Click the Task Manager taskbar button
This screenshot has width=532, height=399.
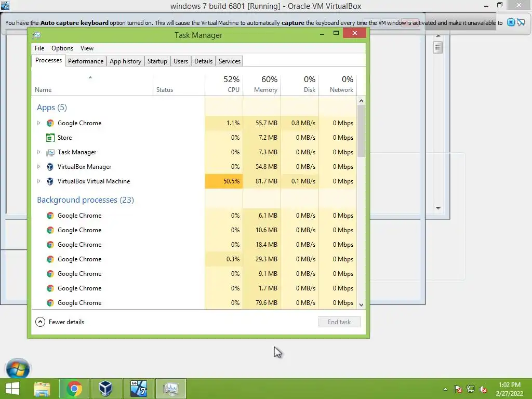click(x=170, y=389)
